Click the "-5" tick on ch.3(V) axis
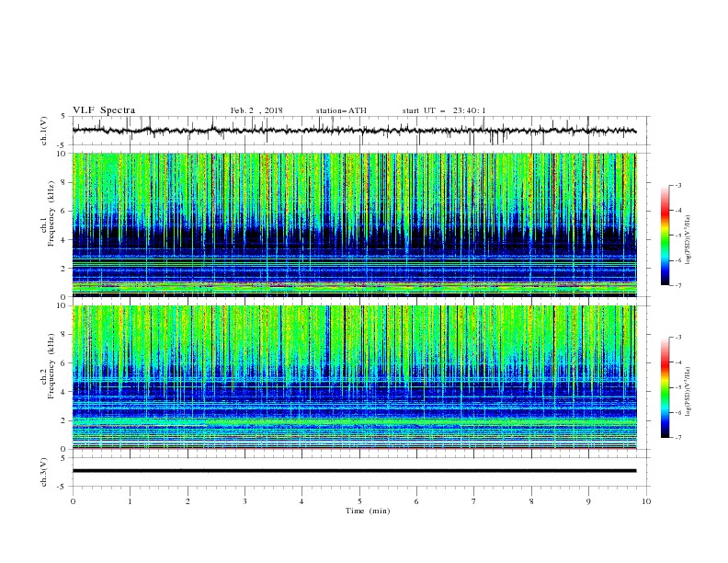Screen dimensions: 728x563 63,487
